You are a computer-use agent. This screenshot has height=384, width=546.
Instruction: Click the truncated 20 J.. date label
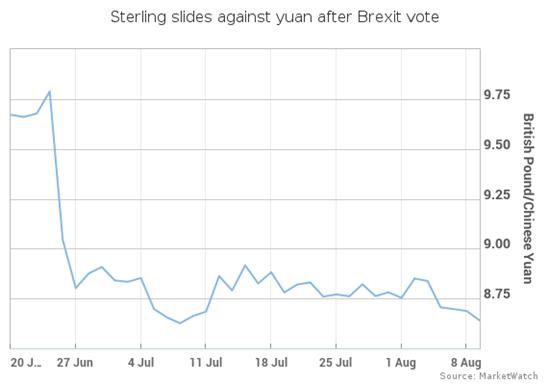pos(26,362)
